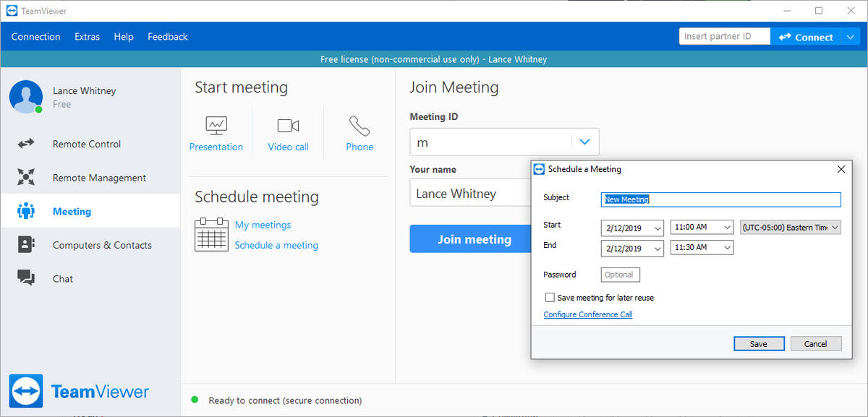The height and width of the screenshot is (417, 868).
Task: Click the calendar icon under Schedule meeting
Action: pyautogui.click(x=211, y=234)
